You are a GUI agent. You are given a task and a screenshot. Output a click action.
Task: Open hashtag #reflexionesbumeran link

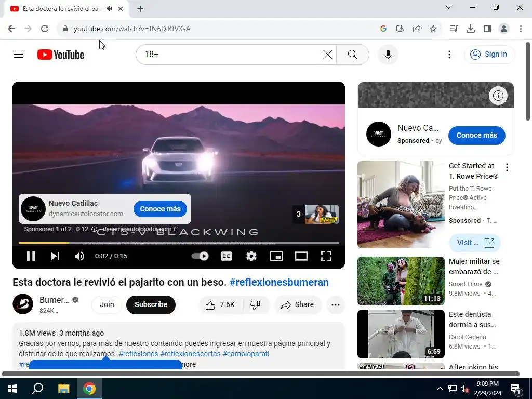tap(279, 282)
